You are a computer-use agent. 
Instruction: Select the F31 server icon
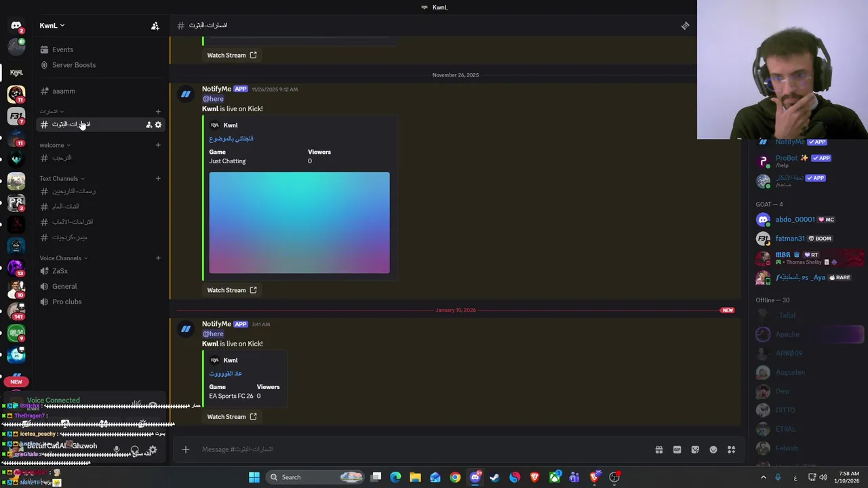[16, 116]
